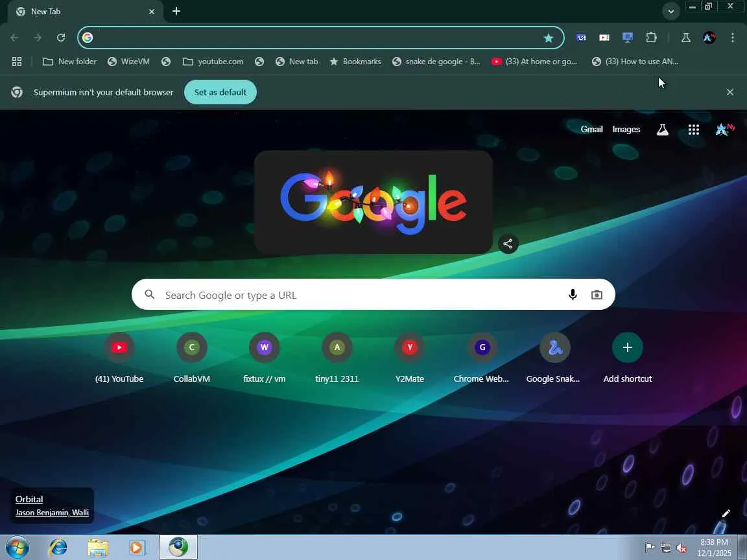Screen dimensions: 747x560
Task: Open the New tab bookmark
Action: pyautogui.click(x=296, y=62)
